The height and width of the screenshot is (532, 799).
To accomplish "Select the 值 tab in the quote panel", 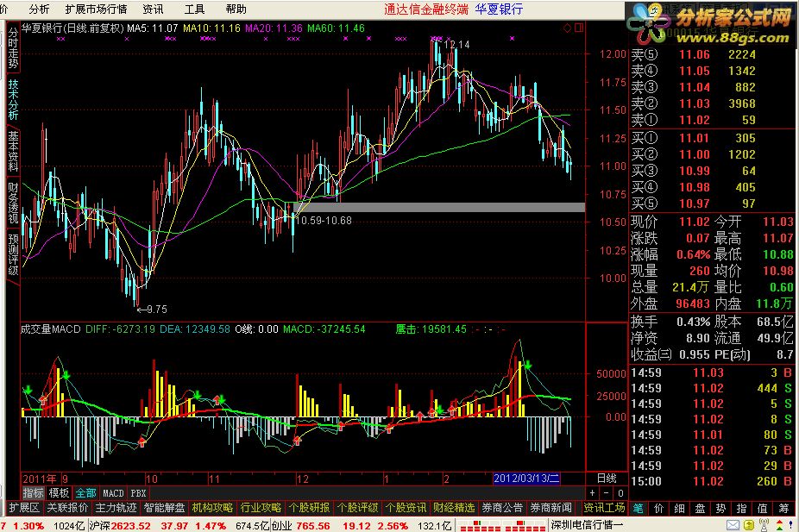I will pos(762,508).
